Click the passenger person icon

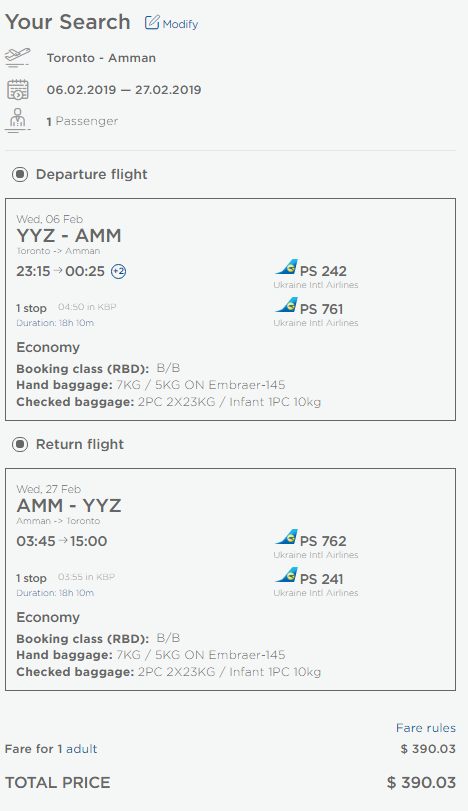pyautogui.click(x=18, y=121)
